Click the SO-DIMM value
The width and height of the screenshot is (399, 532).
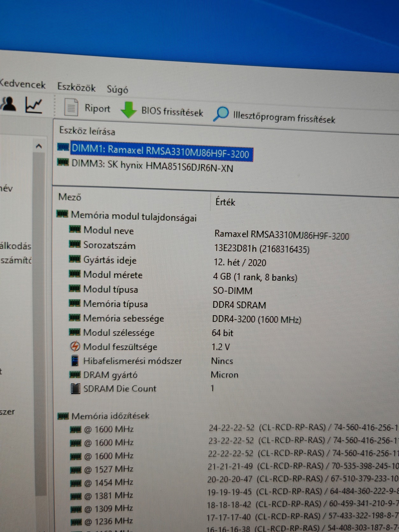point(233,291)
